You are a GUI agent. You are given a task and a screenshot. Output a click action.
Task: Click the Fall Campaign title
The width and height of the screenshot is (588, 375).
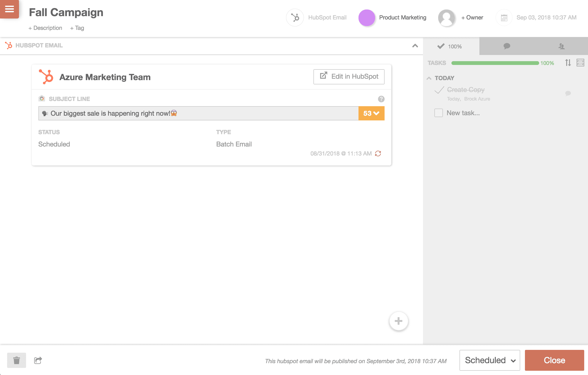(x=66, y=12)
